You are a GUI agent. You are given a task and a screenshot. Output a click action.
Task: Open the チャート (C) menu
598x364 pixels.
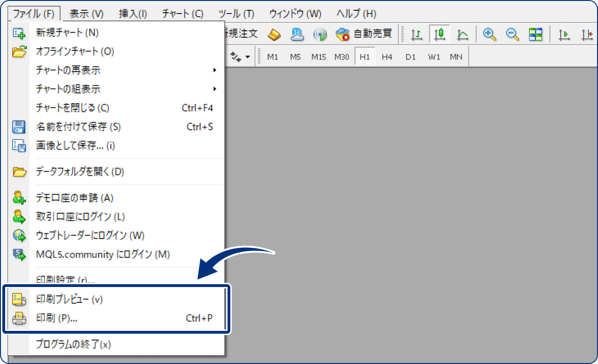click(x=183, y=14)
